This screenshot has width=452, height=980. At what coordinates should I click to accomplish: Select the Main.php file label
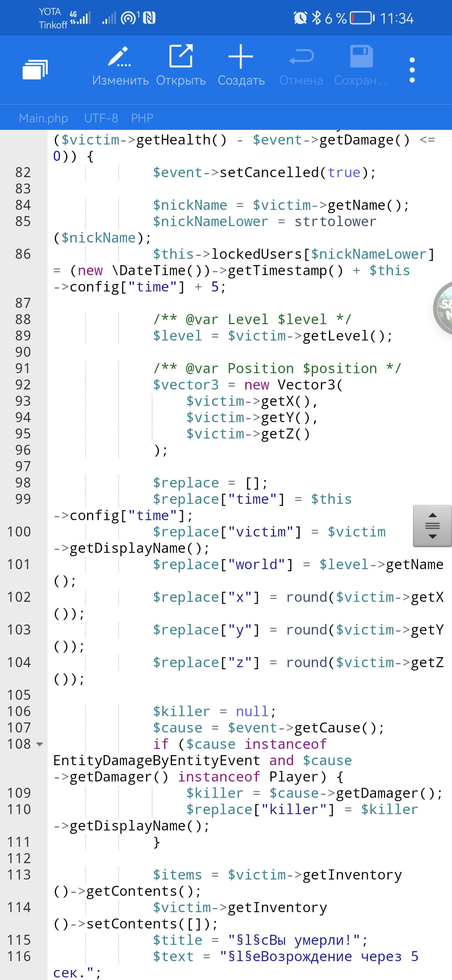43,118
